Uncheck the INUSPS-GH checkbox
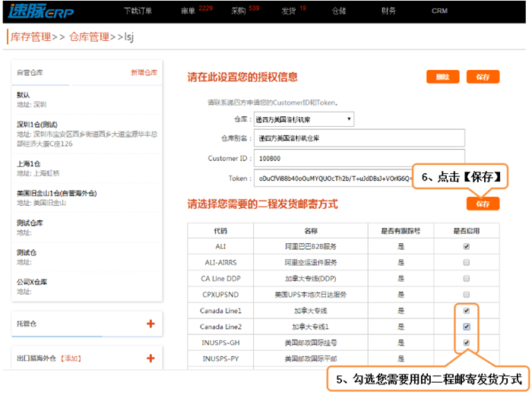 (466, 343)
